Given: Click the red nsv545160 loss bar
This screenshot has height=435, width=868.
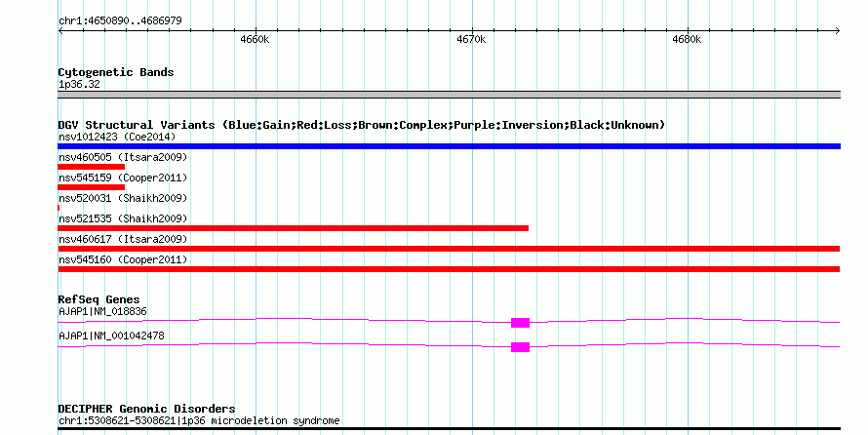Looking at the screenshot, I should pos(449,269).
